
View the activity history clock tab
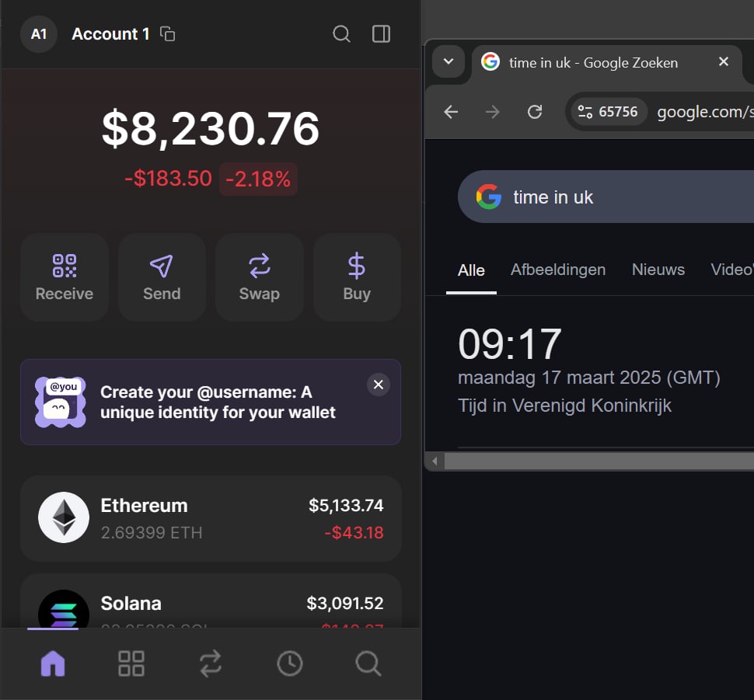pyautogui.click(x=290, y=663)
